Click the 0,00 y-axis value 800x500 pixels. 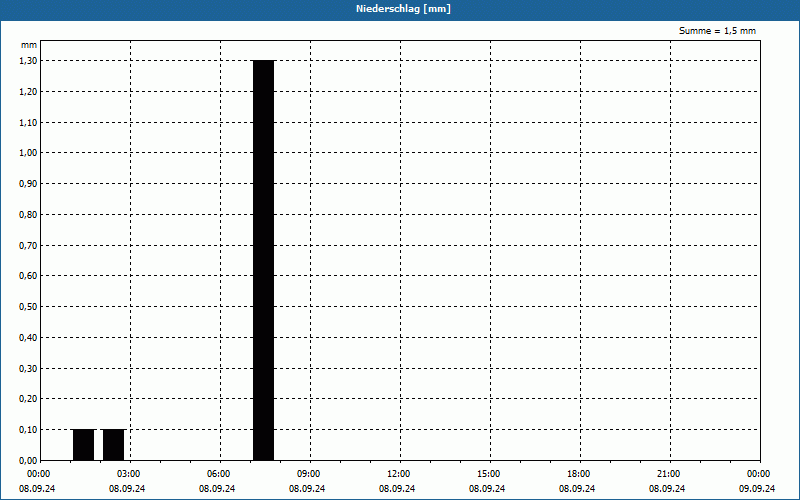coord(28,460)
